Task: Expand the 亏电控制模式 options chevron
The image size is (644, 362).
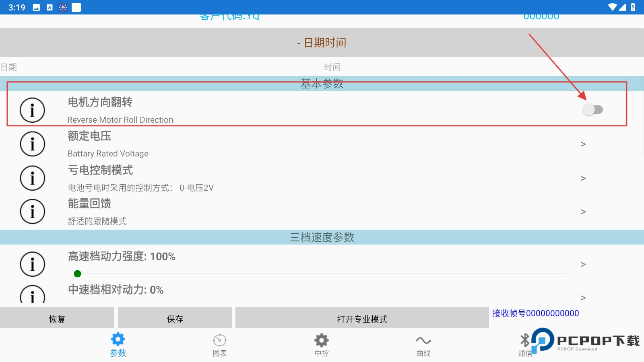Action: [x=583, y=178]
